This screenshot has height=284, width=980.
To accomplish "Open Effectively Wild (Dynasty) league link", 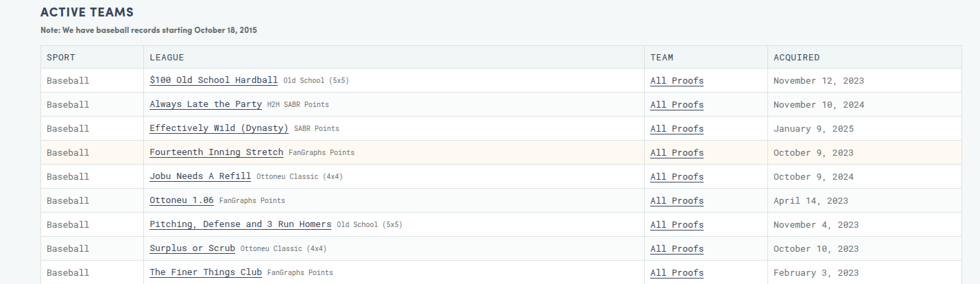I will coord(219,128).
